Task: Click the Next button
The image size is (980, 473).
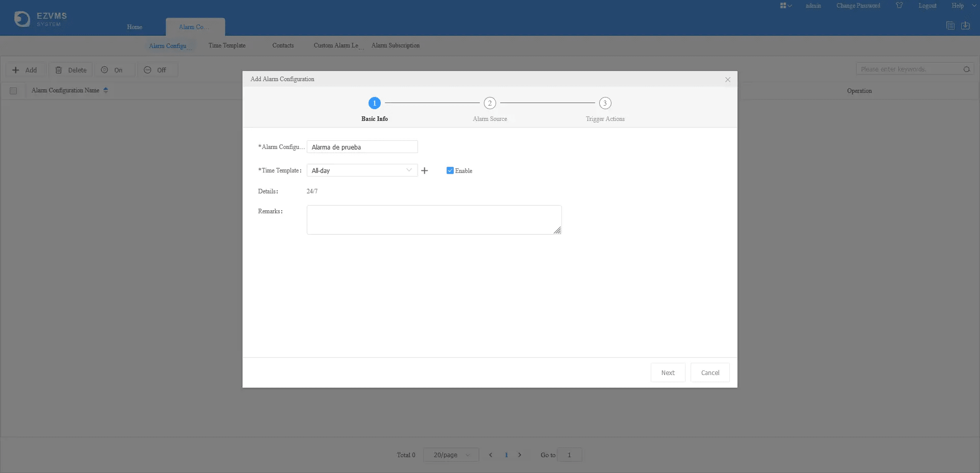Action: 668,372
